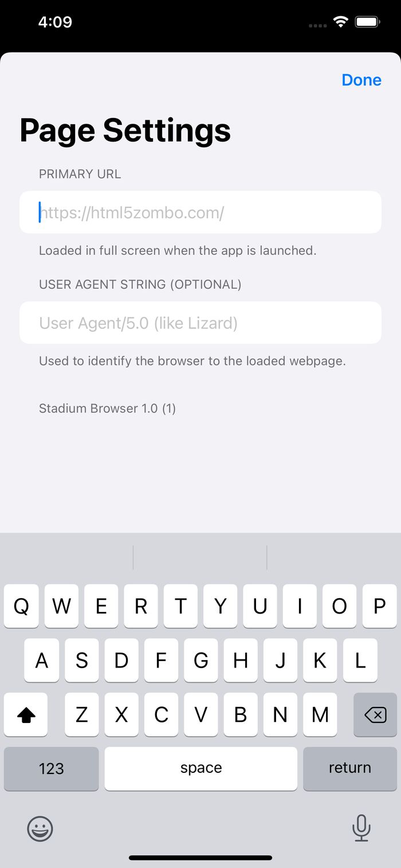Image resolution: width=401 pixels, height=868 pixels.
Task: Tap the backspace delete key
Action: point(375,714)
